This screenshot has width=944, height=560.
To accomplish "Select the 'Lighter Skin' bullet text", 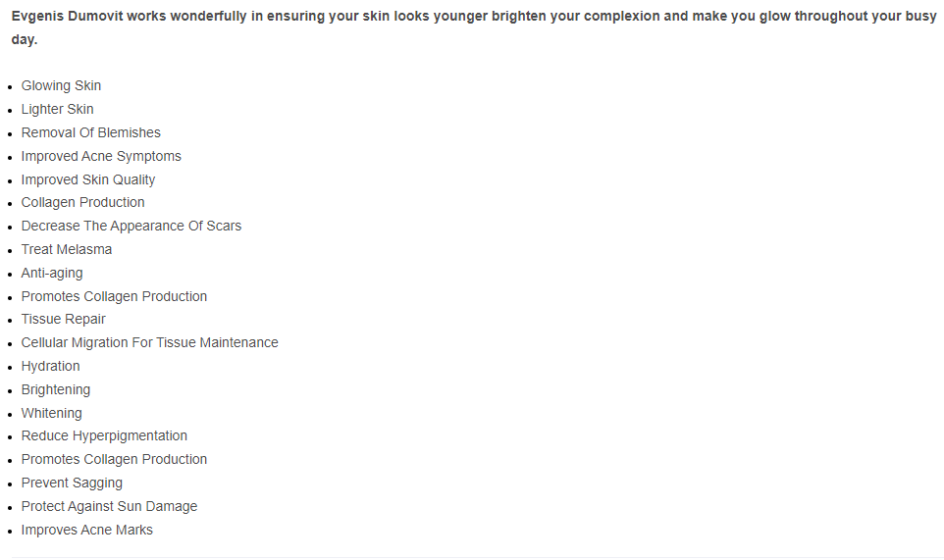I will click(x=57, y=109).
